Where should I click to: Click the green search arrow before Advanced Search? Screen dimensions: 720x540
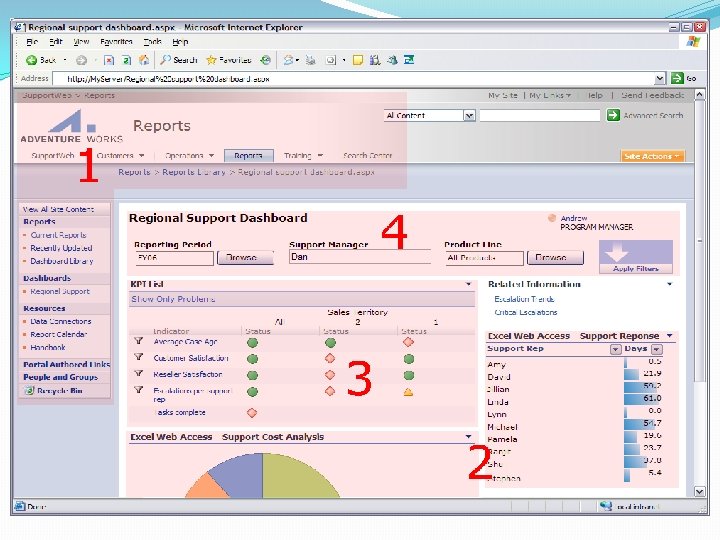613,115
